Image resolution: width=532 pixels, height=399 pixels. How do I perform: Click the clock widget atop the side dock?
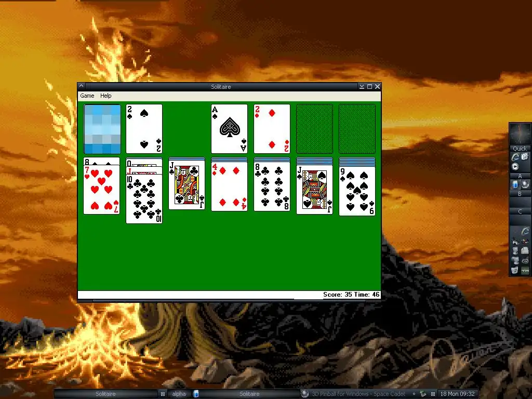[x=520, y=134]
